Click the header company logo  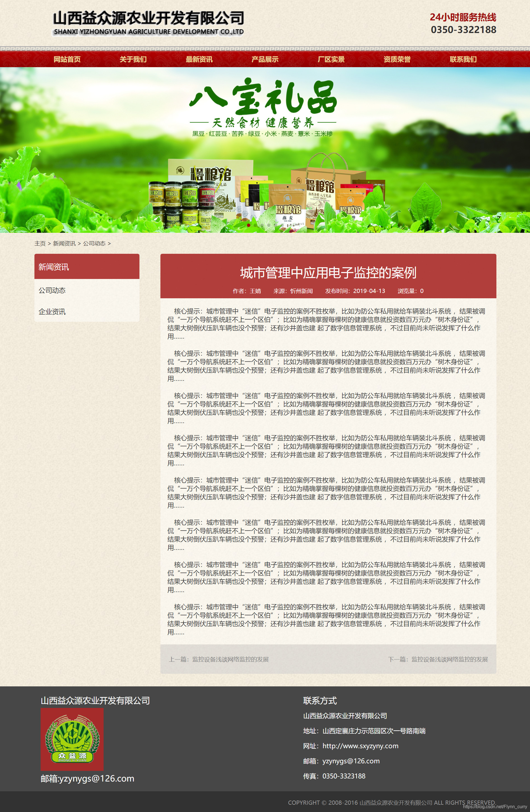click(148, 23)
